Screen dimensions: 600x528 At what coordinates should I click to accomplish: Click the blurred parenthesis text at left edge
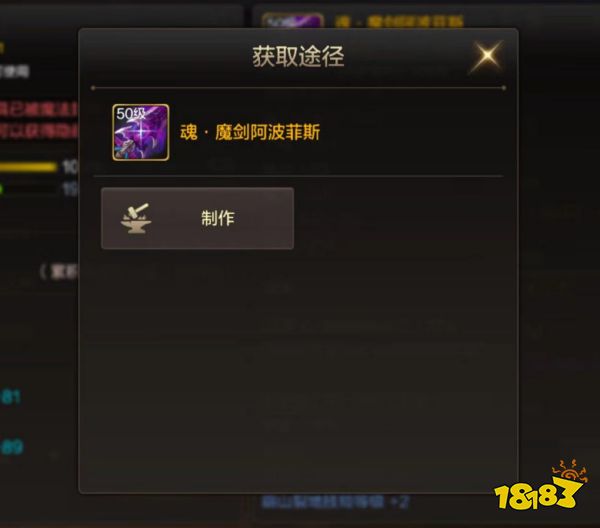coord(59,272)
